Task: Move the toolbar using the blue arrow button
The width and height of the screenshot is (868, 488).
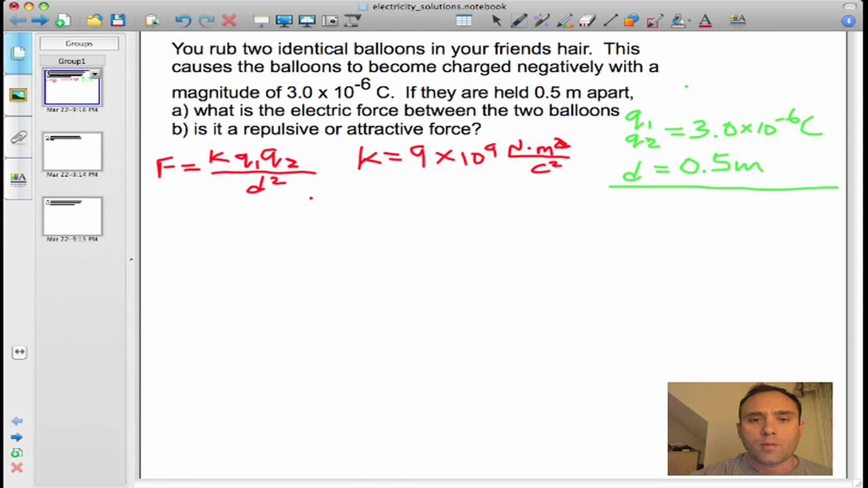Action: point(848,21)
